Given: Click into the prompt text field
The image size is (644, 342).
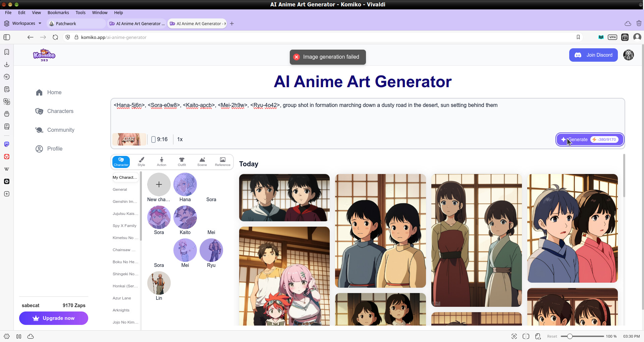Looking at the screenshot, I should click(x=368, y=116).
